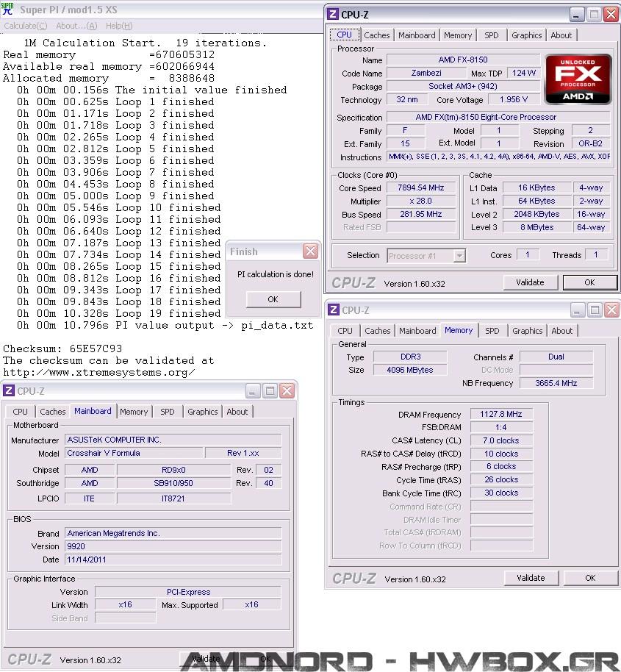Select CPU tab in Mainboard CPU-Z window
This screenshot has height=672, width=621.
pyautogui.click(x=20, y=412)
